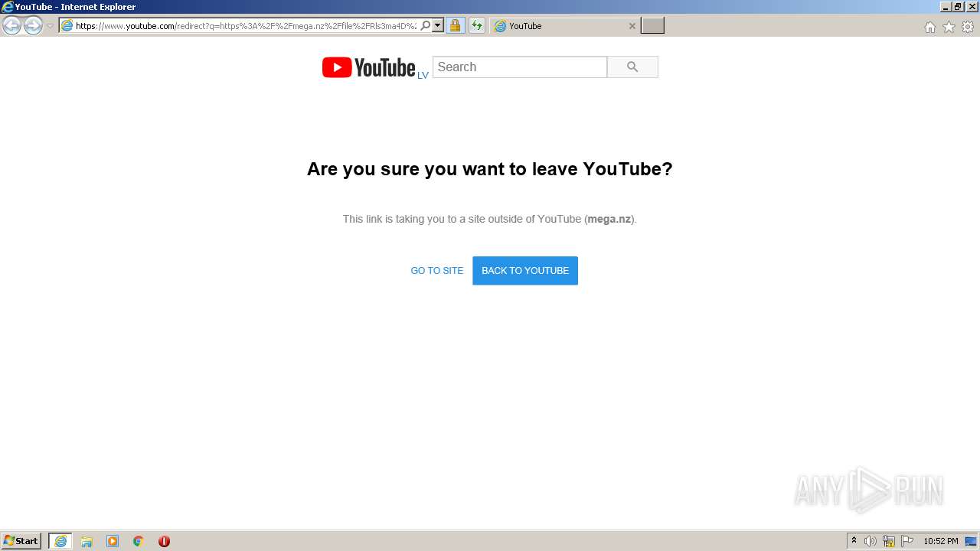Launch Google Chrome from taskbar
The height and width of the screenshot is (551, 980).
click(x=139, y=541)
